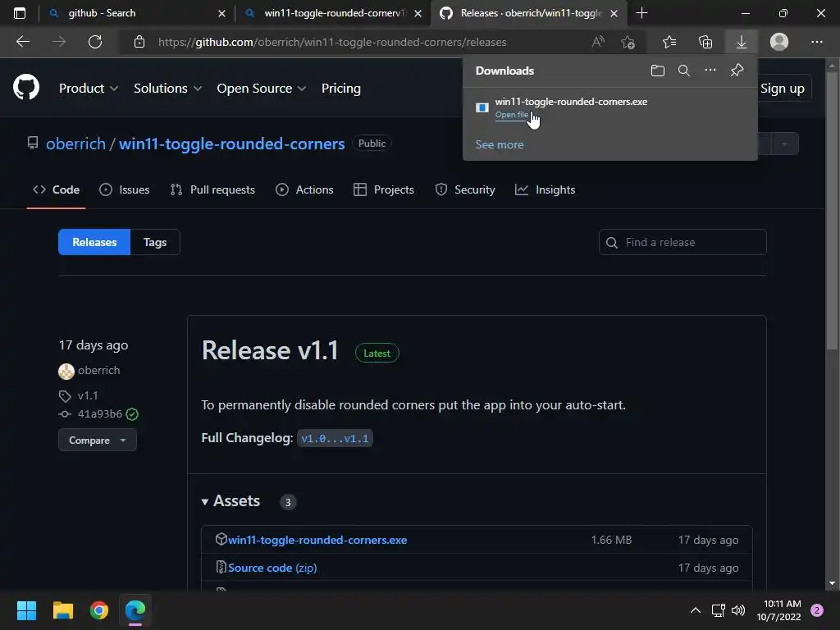Image resolution: width=840 pixels, height=630 pixels.
Task: Open browser profile avatar
Action: tap(779, 42)
